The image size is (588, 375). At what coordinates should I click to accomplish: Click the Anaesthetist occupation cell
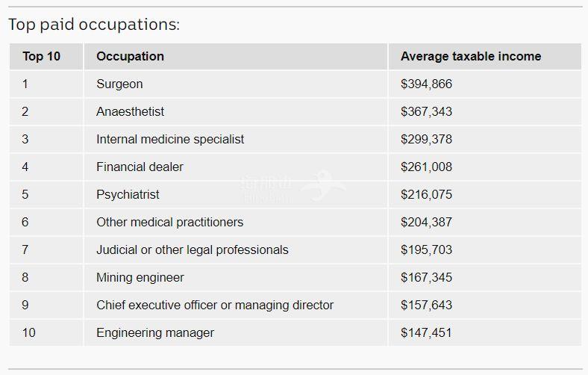point(130,112)
